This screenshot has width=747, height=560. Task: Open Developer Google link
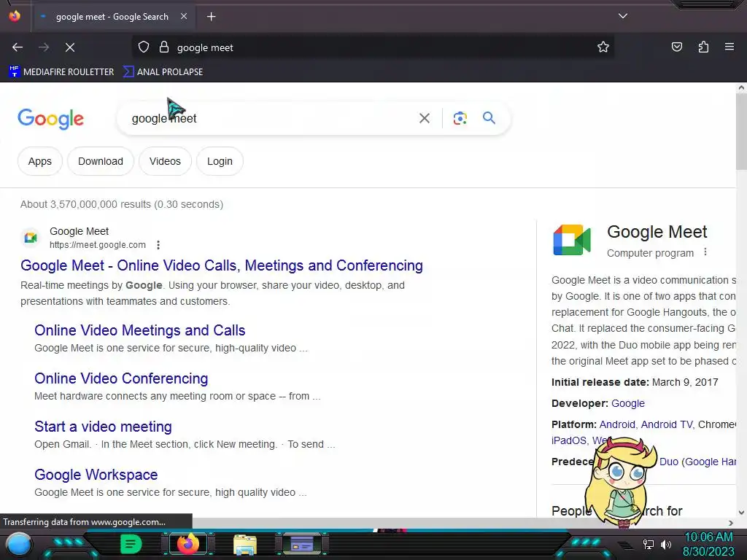click(x=627, y=403)
